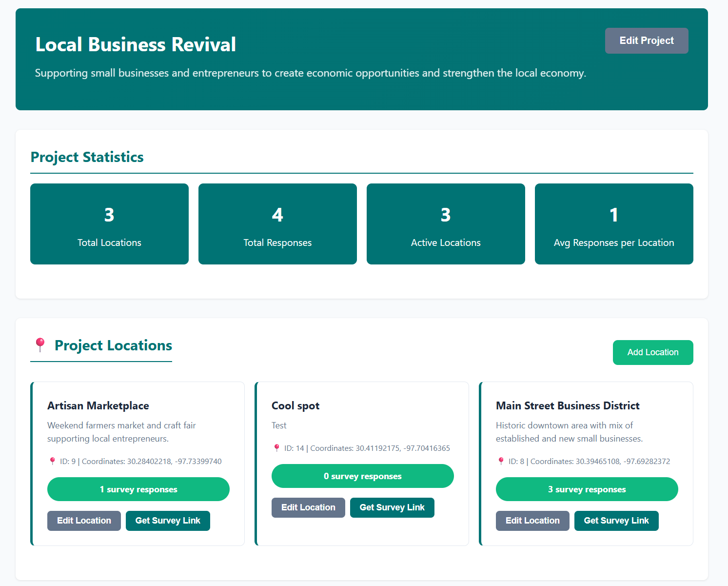Click the pin icon in Cool spot card
728x586 pixels.
point(277,448)
